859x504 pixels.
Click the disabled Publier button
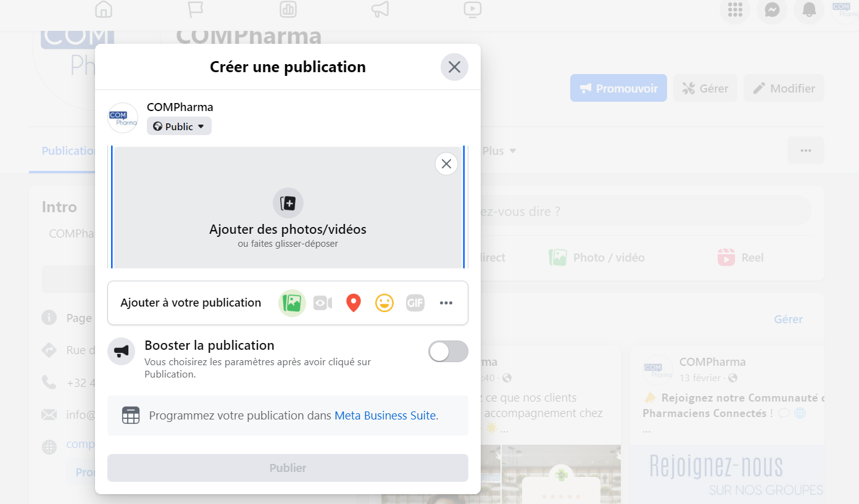click(288, 468)
